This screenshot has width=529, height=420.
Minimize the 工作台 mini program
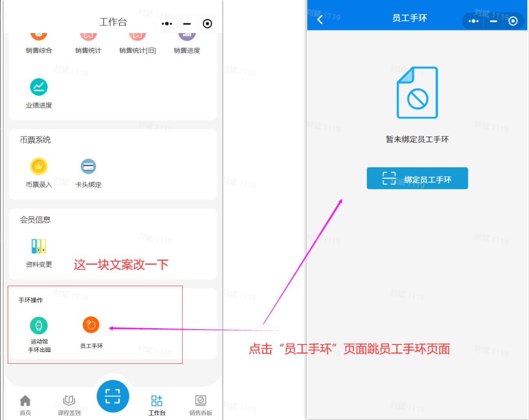click(x=187, y=24)
